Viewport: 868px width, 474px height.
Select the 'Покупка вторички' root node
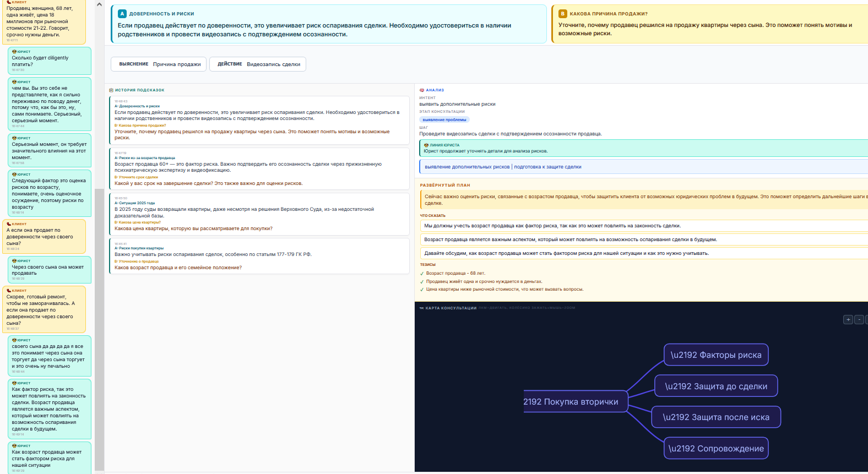tap(571, 402)
